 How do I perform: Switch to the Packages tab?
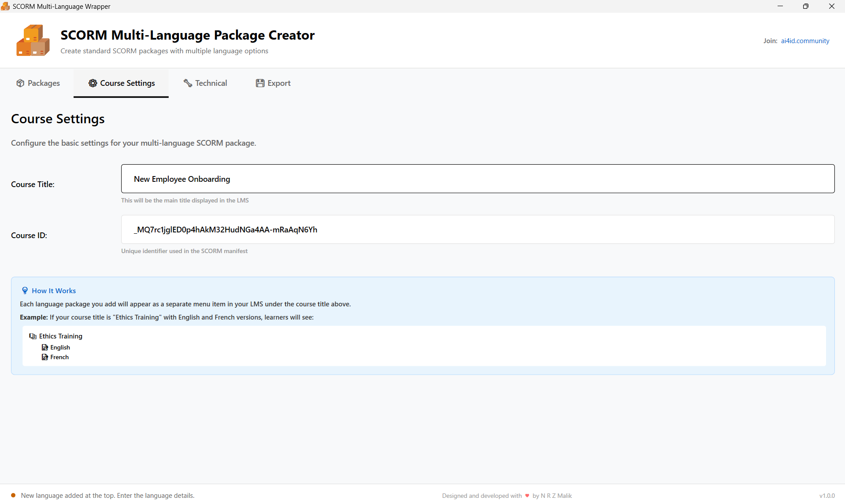(38, 83)
